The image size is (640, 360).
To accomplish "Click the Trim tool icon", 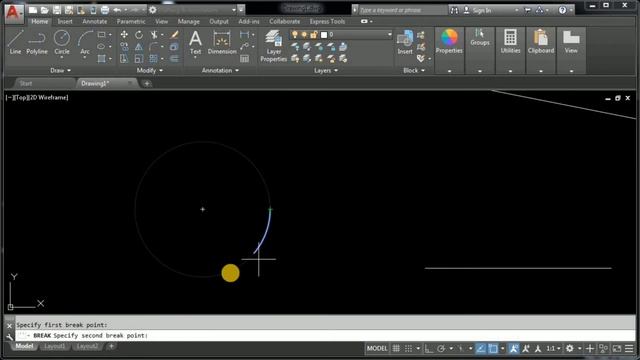I will (x=154, y=35).
